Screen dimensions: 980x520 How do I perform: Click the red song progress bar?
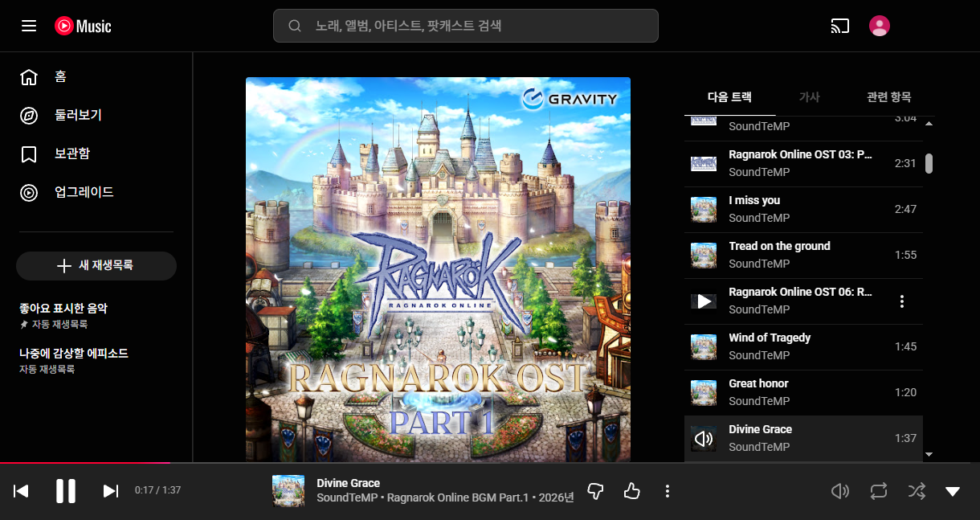pyautogui.click(x=84, y=463)
